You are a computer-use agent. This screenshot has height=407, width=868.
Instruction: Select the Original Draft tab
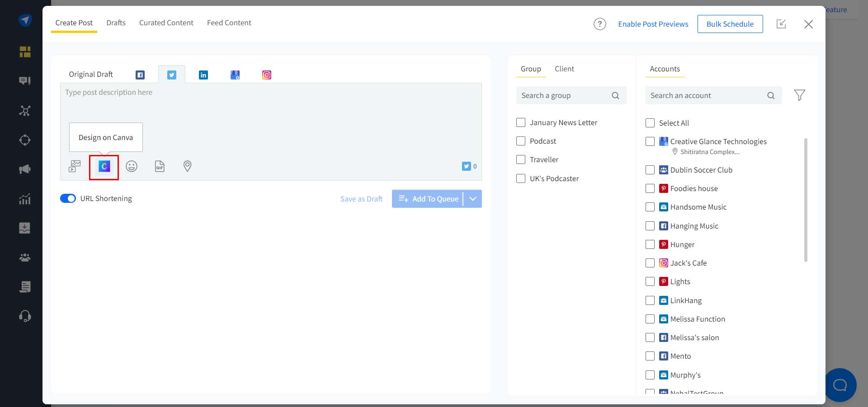[x=91, y=74]
